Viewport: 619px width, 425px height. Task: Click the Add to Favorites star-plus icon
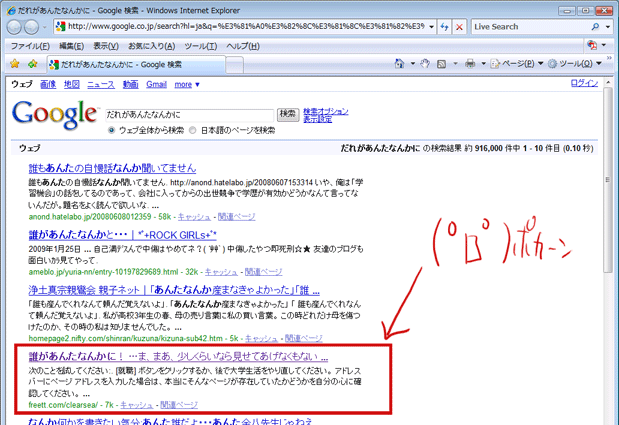(32, 64)
